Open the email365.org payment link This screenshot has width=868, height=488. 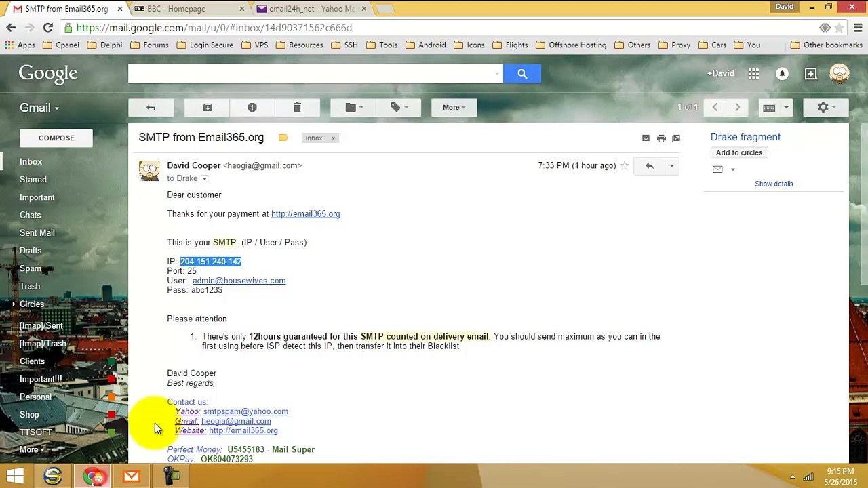click(305, 214)
